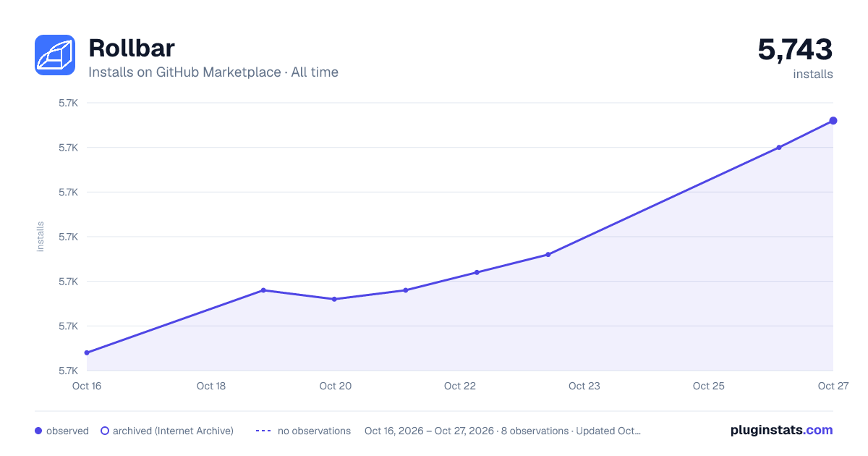This screenshot has width=868, height=456.
Task: Click the data point after Oct 18
Action: pyautogui.click(x=263, y=290)
